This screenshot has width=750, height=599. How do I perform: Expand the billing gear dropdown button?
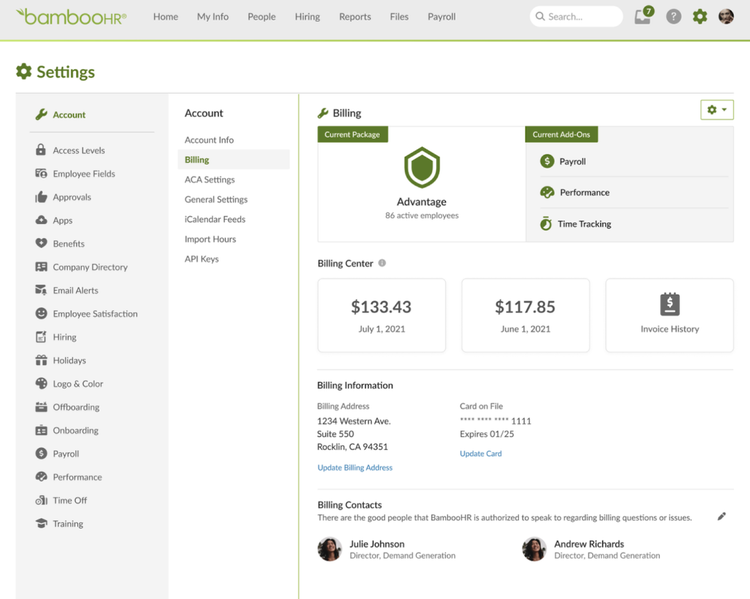717,110
